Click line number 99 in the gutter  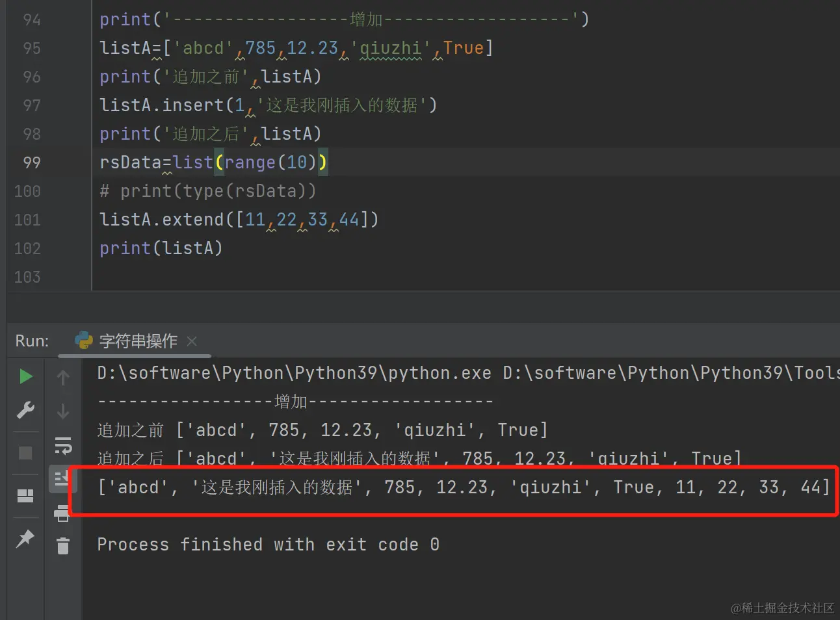(x=31, y=162)
